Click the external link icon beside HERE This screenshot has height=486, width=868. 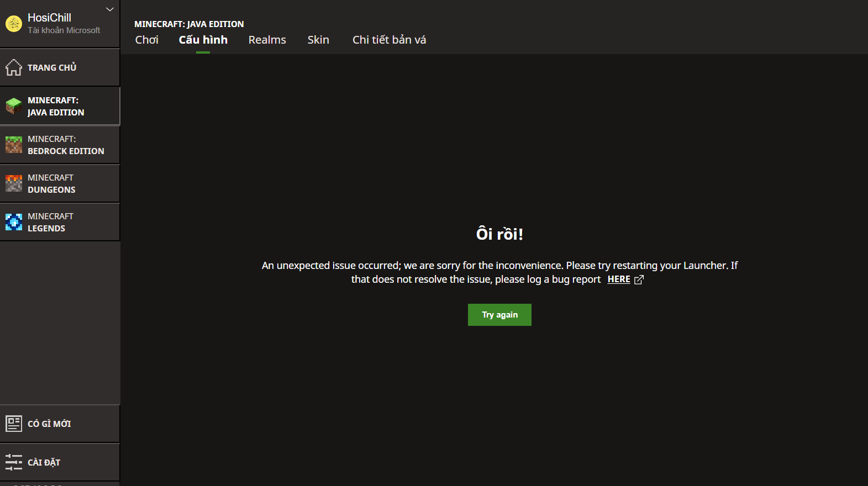pos(639,280)
